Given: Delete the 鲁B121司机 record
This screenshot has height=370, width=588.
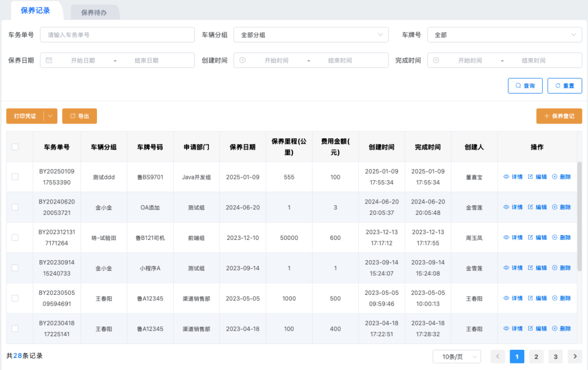Looking at the screenshot, I should [x=561, y=238].
